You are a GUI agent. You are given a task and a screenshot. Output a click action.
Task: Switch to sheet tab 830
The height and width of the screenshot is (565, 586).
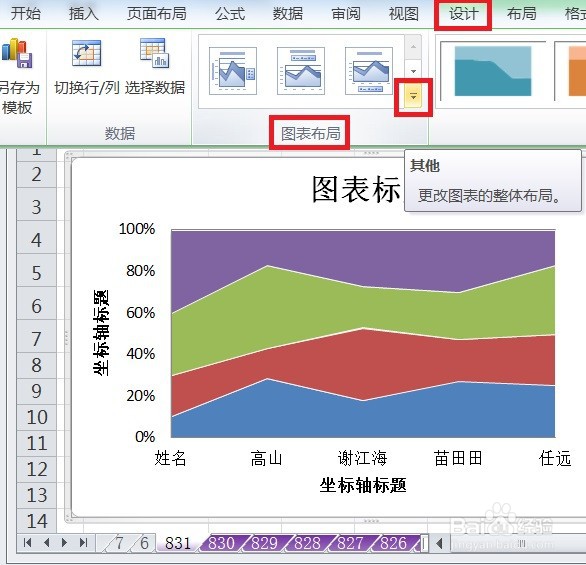(x=221, y=543)
